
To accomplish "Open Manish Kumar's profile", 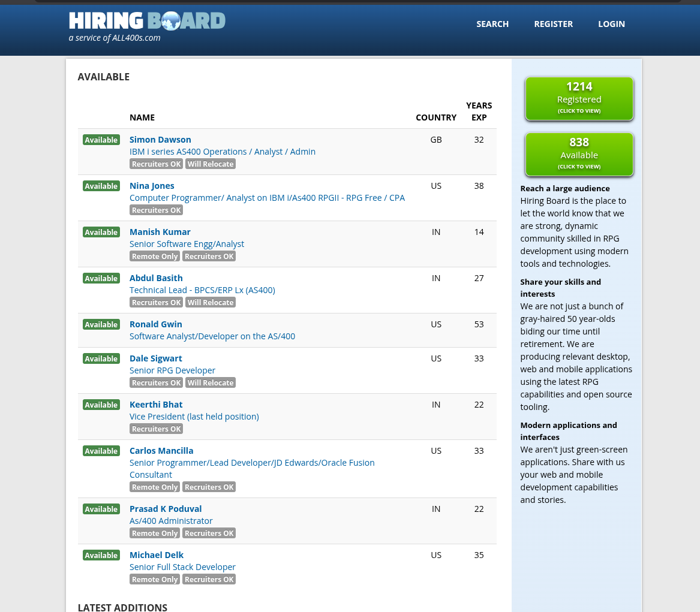I will coord(160,232).
